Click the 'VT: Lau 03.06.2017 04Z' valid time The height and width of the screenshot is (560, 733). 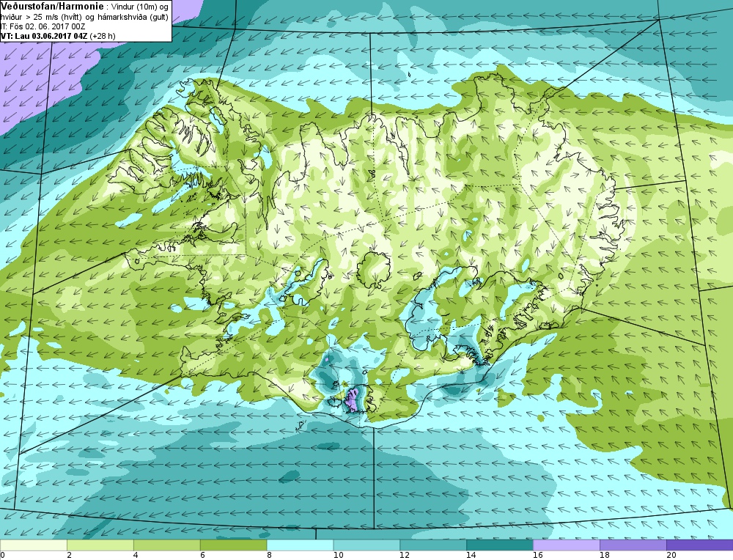[44, 36]
